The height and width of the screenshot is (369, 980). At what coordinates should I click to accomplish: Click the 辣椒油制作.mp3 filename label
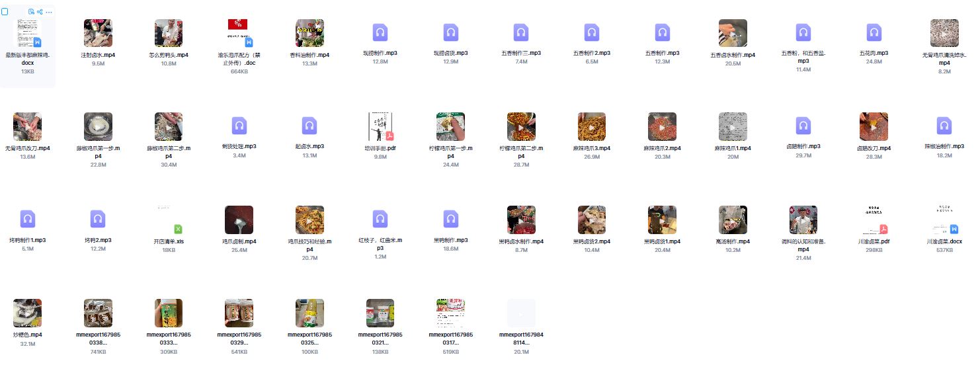944,146
